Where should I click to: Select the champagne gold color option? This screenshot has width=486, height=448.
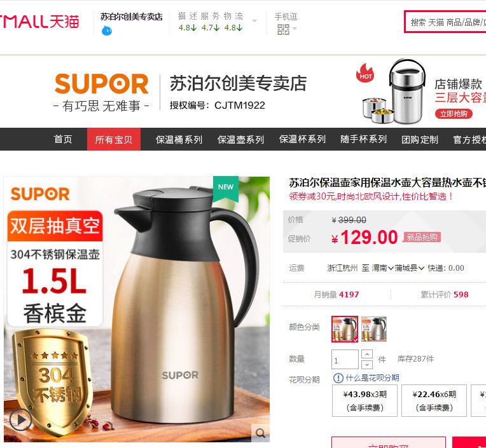click(345, 329)
